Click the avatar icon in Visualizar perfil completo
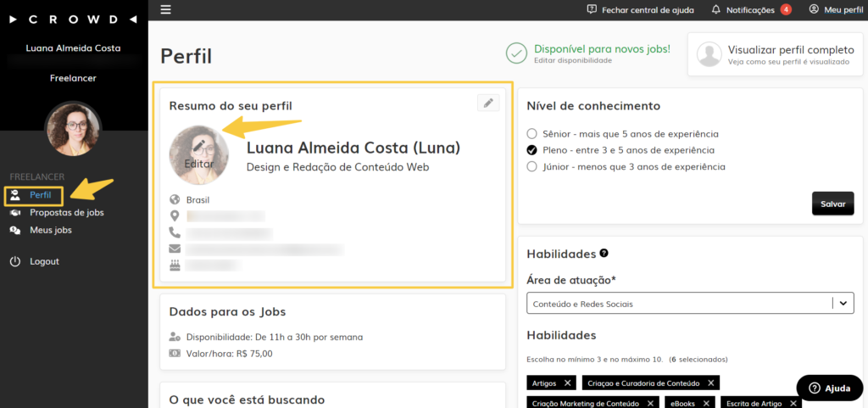This screenshot has height=408, width=868. tap(709, 53)
